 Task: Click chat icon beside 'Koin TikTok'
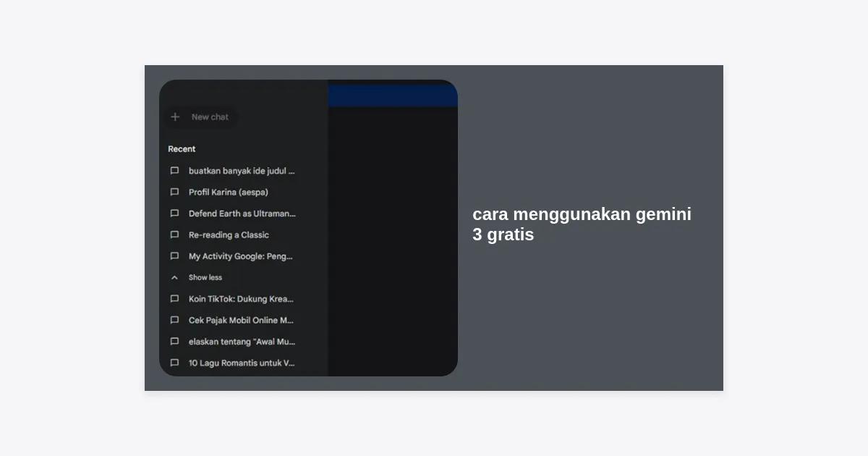click(174, 299)
